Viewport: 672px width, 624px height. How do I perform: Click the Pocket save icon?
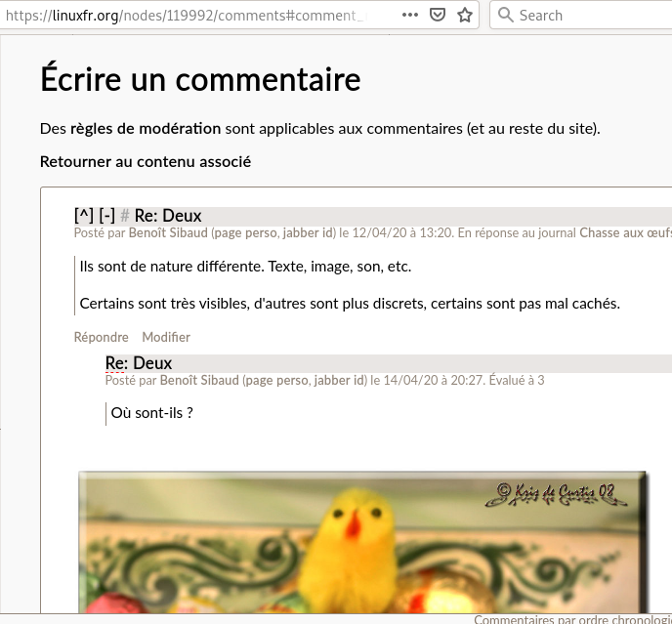[x=439, y=15]
